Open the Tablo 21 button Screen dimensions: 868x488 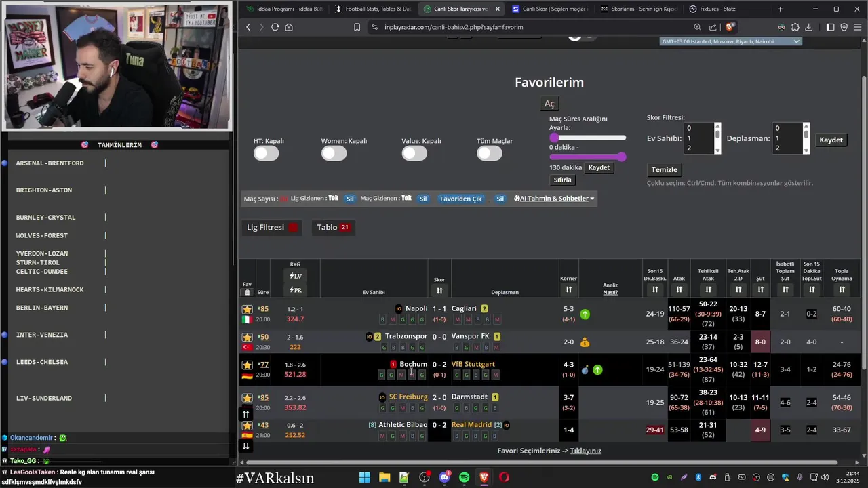pos(333,227)
